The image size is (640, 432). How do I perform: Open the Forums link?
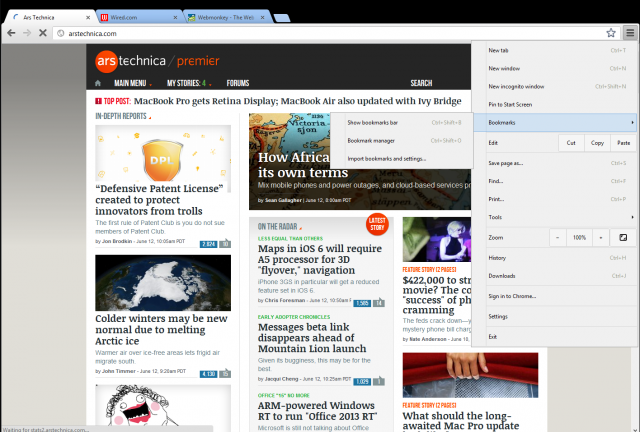click(x=238, y=83)
